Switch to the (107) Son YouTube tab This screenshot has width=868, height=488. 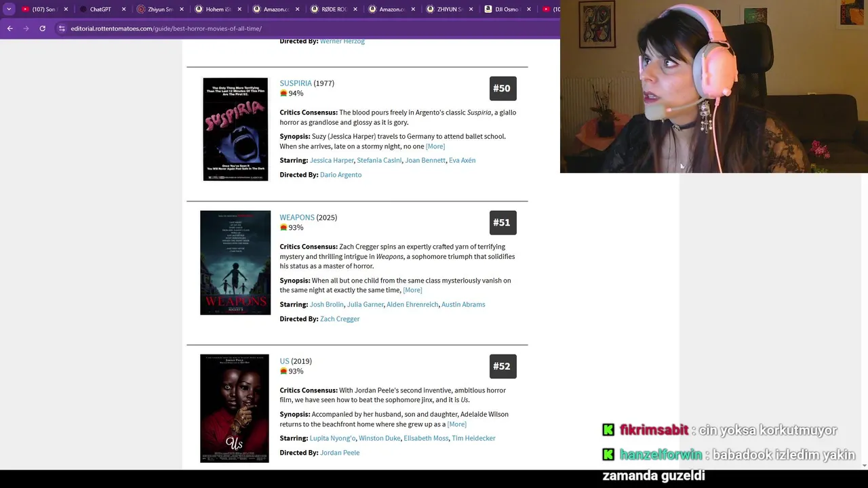click(x=43, y=9)
